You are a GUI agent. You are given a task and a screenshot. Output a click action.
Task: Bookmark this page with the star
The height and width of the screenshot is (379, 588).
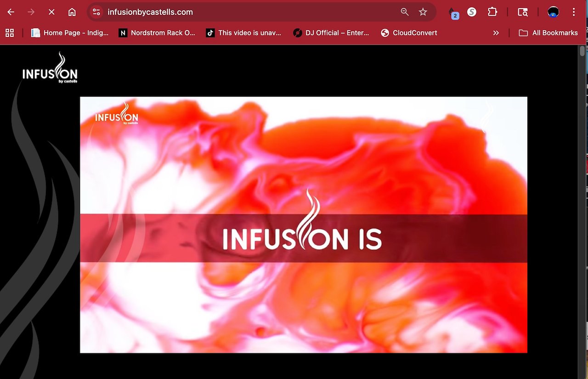point(423,12)
